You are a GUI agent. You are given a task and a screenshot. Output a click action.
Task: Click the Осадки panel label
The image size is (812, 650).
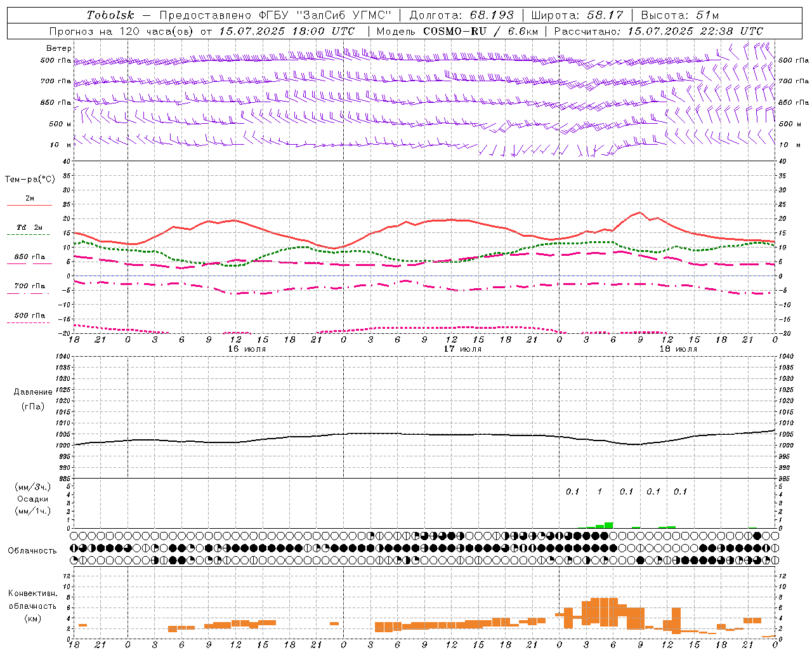tap(33, 499)
